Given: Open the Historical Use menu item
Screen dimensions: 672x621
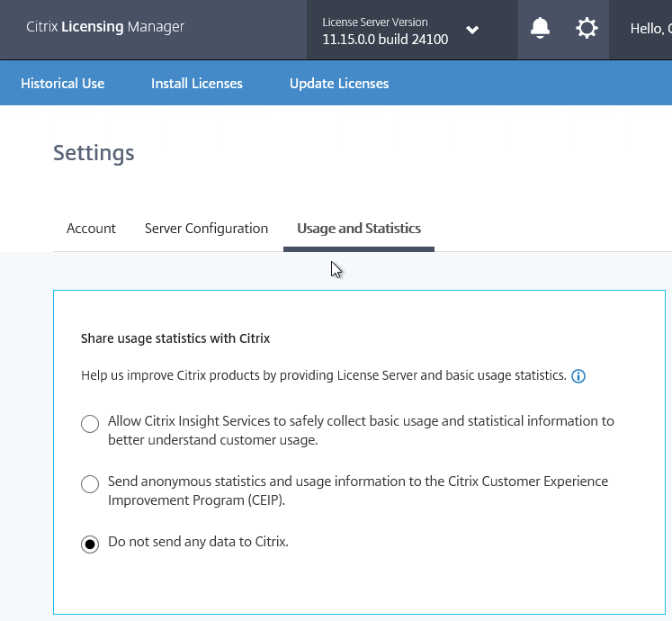Looking at the screenshot, I should coord(63,83).
